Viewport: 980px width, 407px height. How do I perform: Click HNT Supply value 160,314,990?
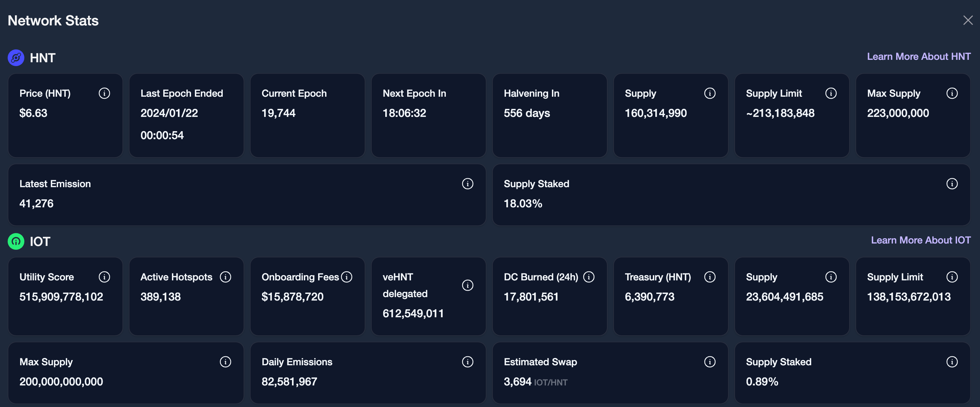[x=656, y=113]
